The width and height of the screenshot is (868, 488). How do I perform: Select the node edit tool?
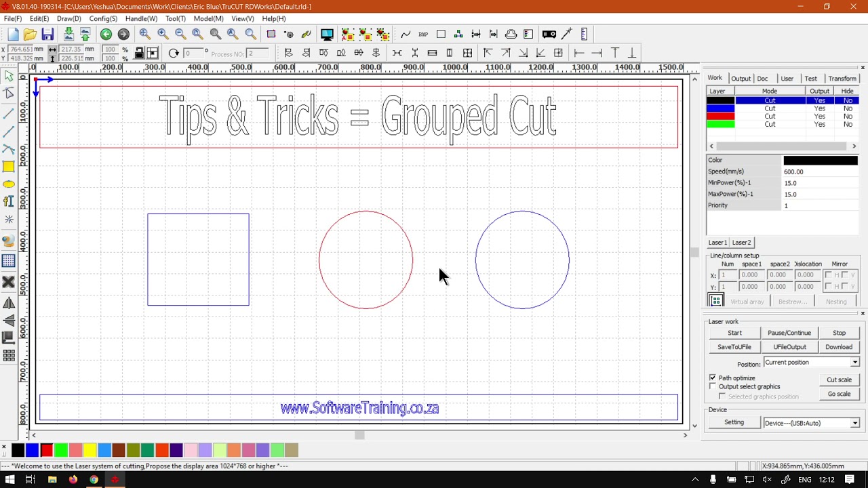(x=9, y=94)
